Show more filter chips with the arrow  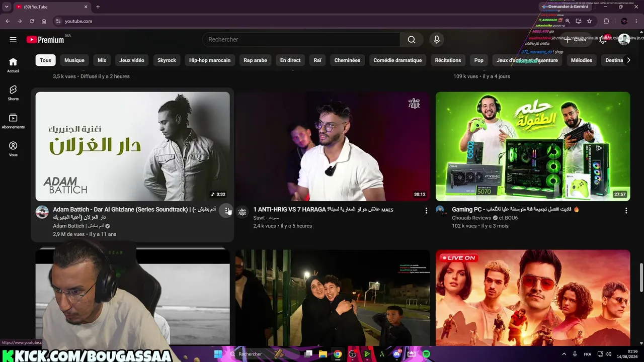[628, 60]
